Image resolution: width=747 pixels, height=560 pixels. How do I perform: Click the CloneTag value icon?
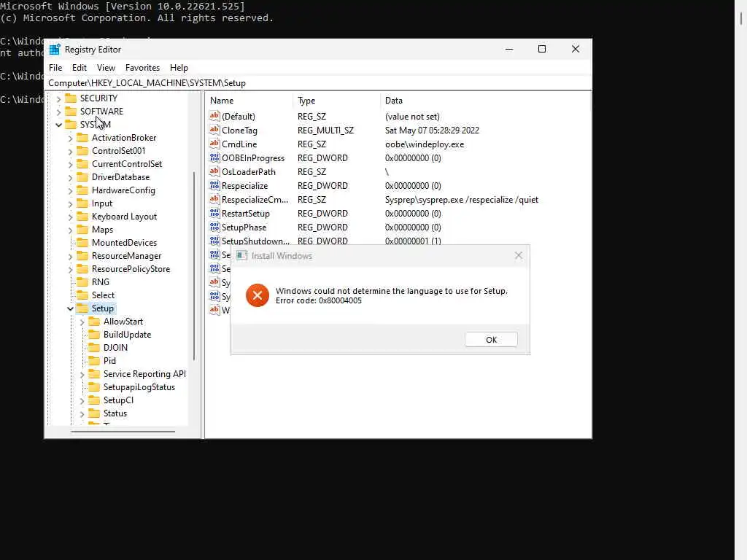(214, 130)
